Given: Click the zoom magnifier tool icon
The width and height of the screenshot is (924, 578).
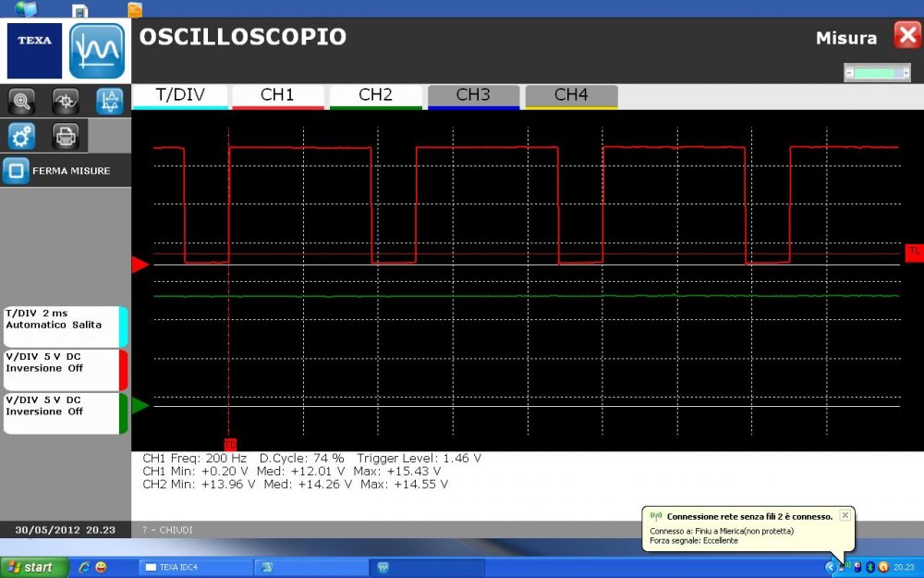Looking at the screenshot, I should click(x=21, y=101).
